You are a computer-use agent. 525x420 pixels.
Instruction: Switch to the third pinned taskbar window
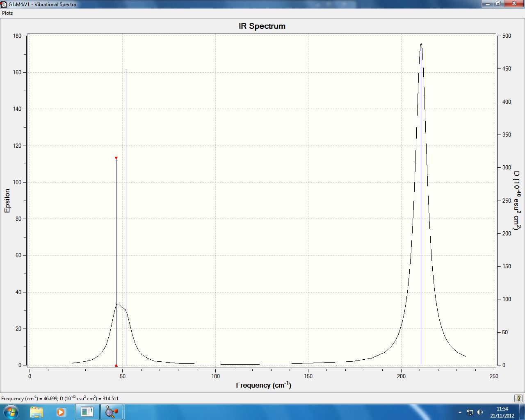tap(87, 412)
